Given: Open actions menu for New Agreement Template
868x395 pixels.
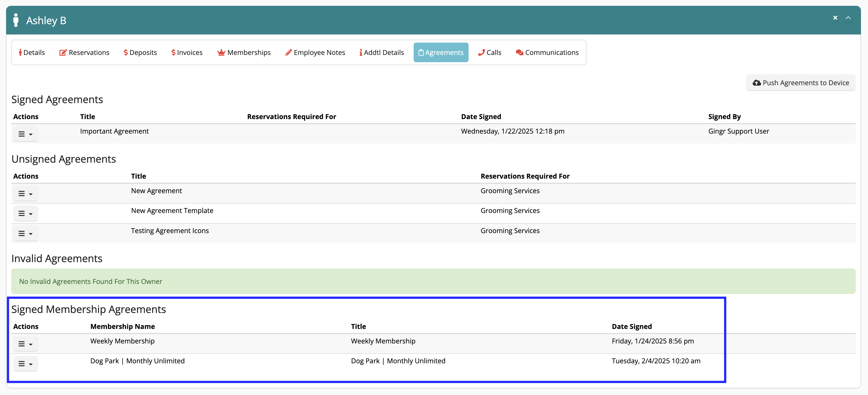Looking at the screenshot, I should coord(26,214).
